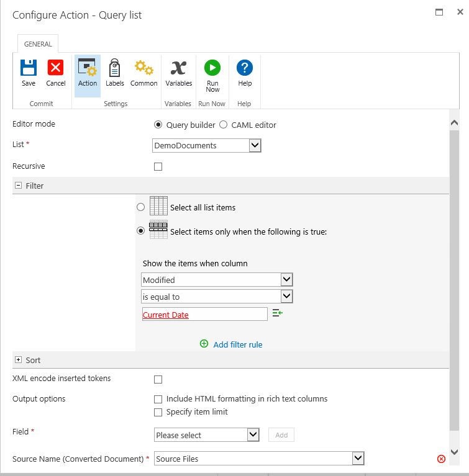469x476 pixels.
Task: Click the Current Date value field
Action: (x=204, y=315)
